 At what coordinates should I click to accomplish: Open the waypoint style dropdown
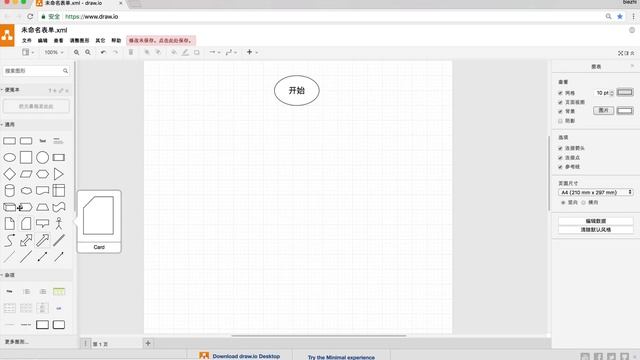pyautogui.click(x=231, y=52)
